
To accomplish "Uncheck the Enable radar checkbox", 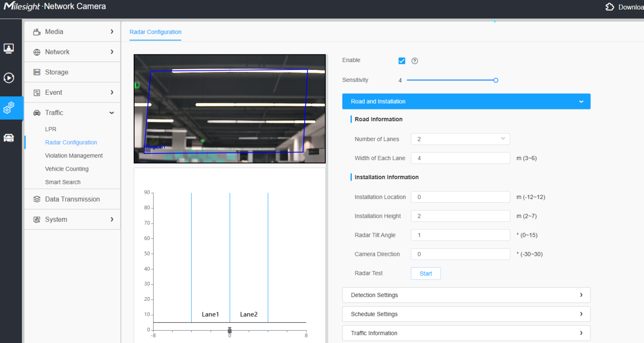I will pos(402,61).
